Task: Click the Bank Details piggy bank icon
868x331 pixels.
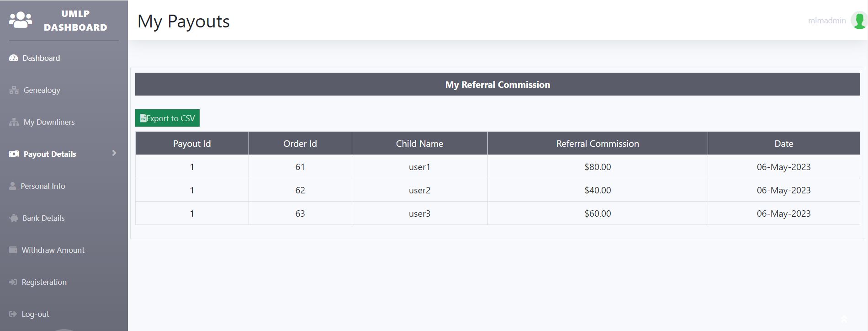Action: tap(14, 218)
